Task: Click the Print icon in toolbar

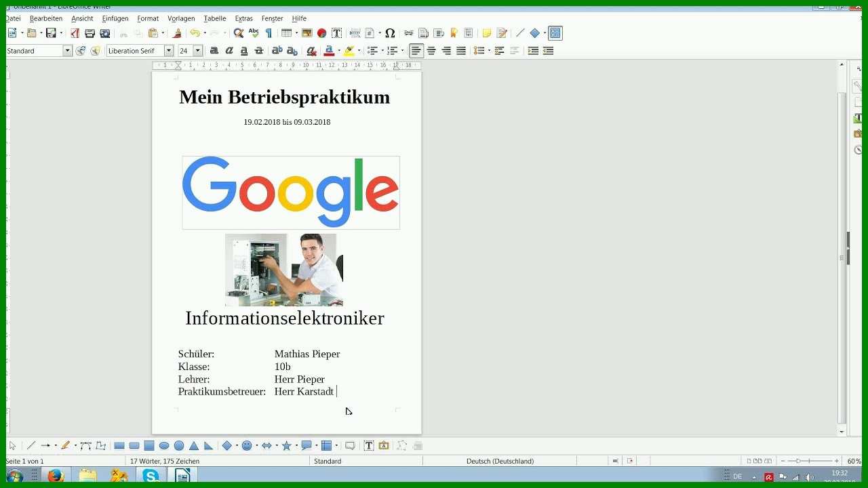Action: 90,33
